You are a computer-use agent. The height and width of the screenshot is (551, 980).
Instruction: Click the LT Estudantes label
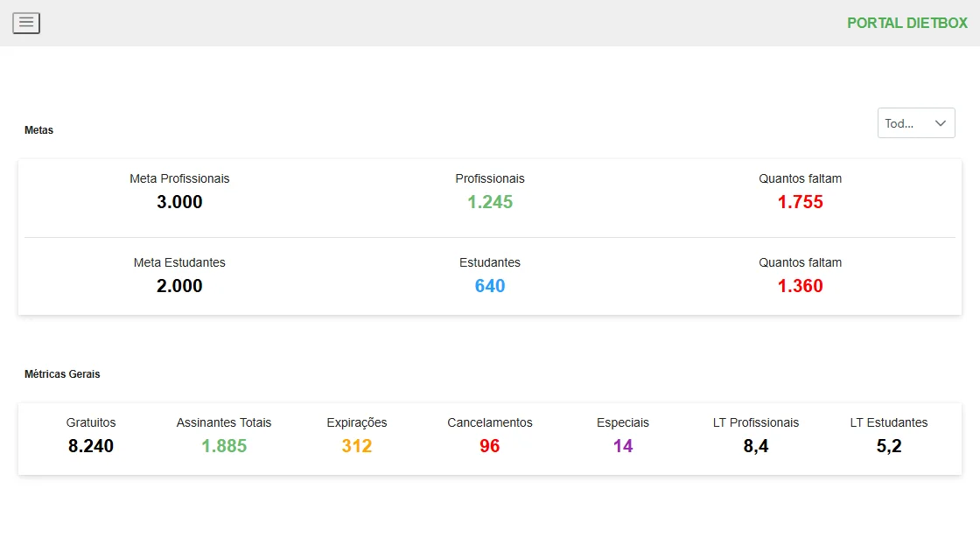889,422
